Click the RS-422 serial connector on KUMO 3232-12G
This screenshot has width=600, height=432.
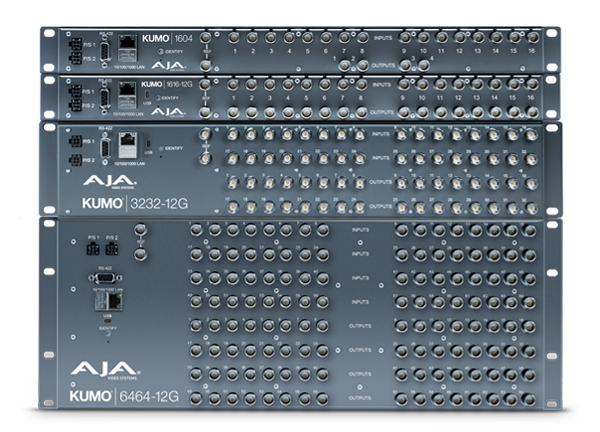coord(104,148)
